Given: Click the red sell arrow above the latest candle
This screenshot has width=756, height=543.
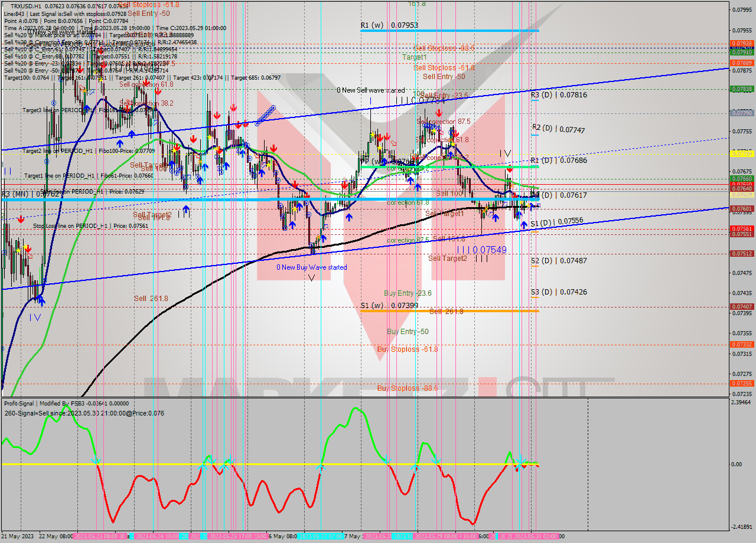Looking at the screenshot, I should click(510, 169).
